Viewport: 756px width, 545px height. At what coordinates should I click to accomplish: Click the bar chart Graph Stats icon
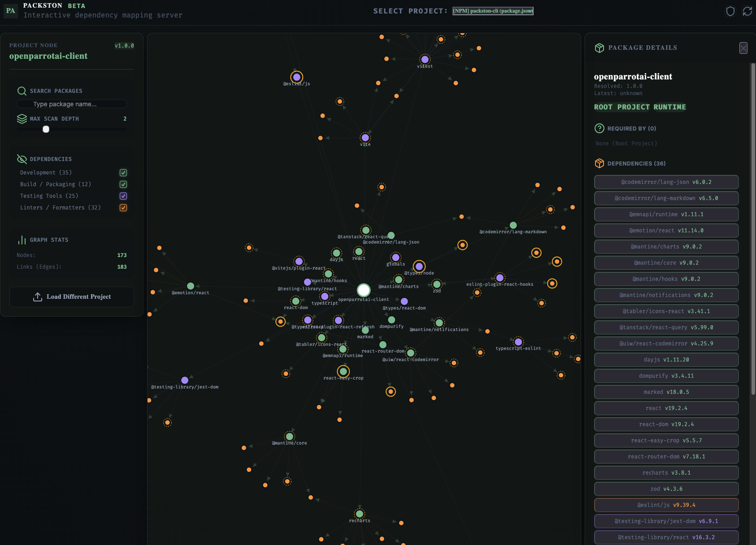pyautogui.click(x=22, y=240)
